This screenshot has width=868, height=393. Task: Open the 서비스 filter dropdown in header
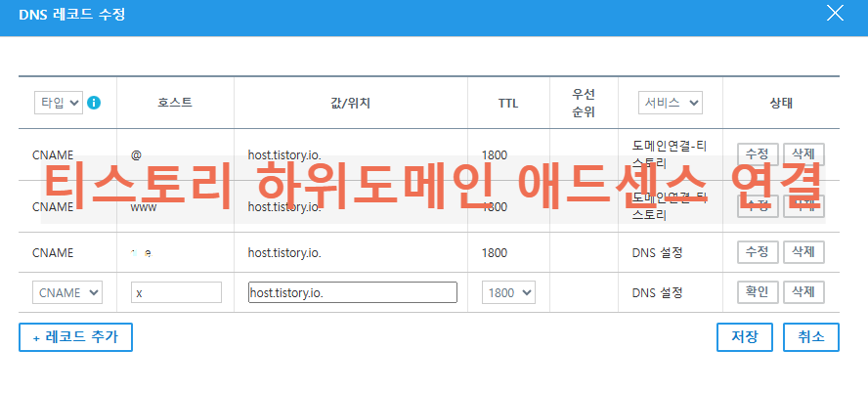click(x=671, y=103)
